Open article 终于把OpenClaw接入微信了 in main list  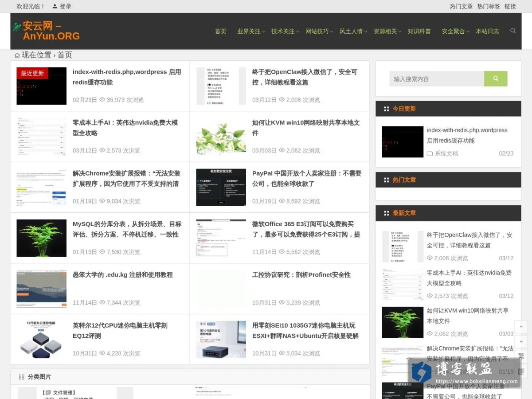[305, 77]
